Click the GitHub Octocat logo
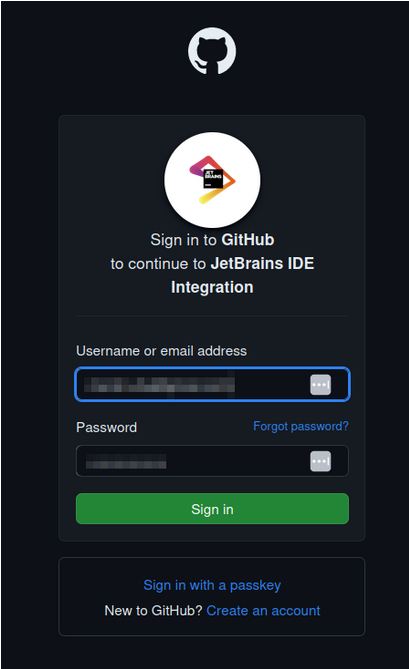 pyautogui.click(x=212, y=51)
